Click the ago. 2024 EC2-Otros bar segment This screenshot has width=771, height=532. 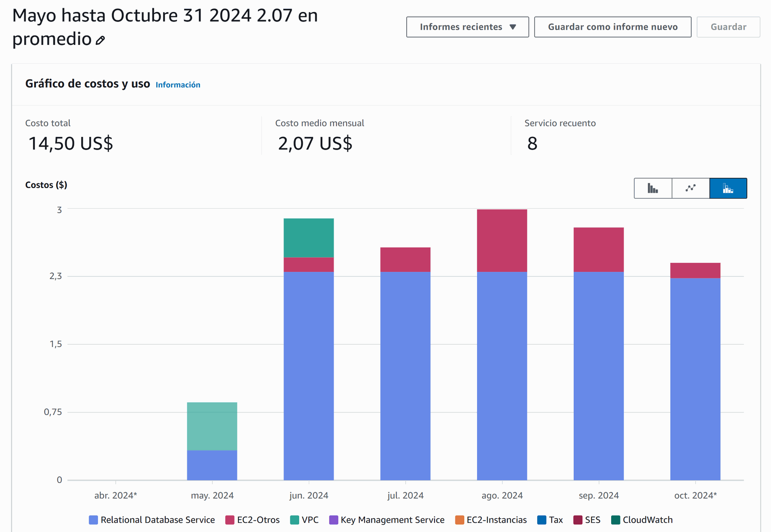pos(502,241)
